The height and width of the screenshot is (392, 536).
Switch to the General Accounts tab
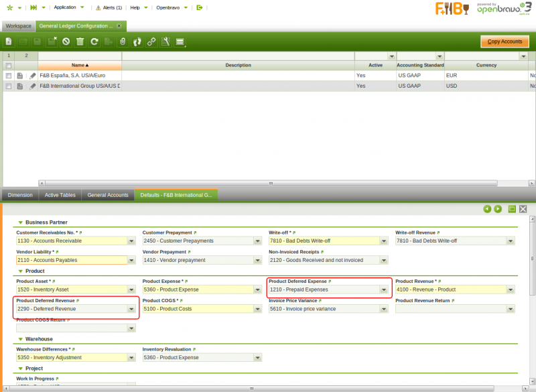click(x=108, y=195)
